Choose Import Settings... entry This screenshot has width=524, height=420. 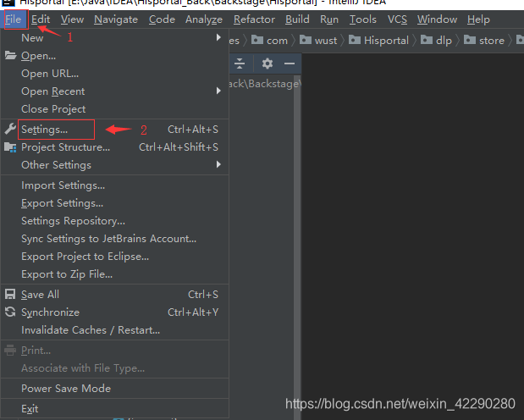coord(114,185)
